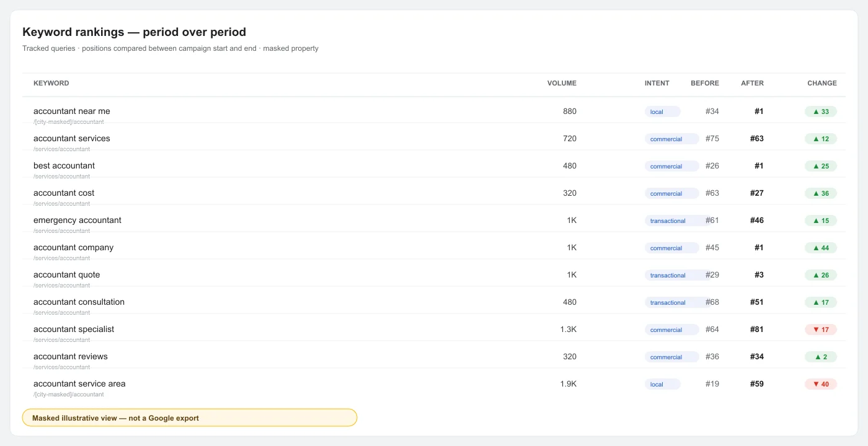
Task: Select the 'accountant company' keyword
Action: pos(73,248)
